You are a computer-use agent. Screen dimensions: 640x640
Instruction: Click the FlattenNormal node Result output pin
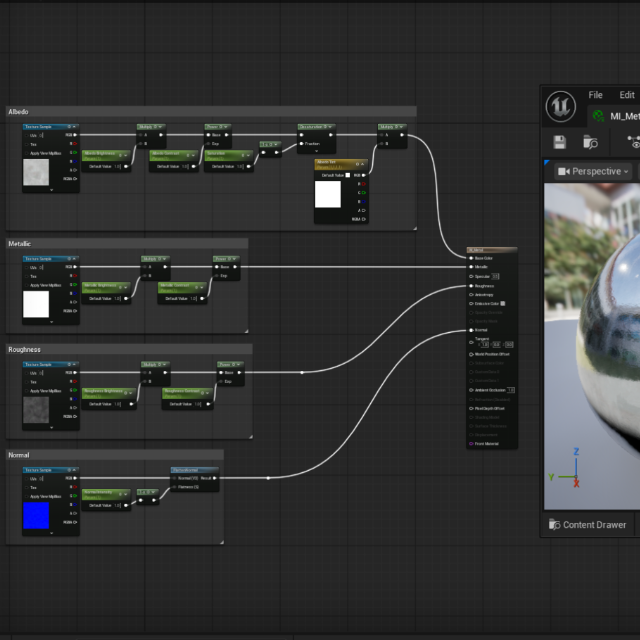click(x=215, y=478)
